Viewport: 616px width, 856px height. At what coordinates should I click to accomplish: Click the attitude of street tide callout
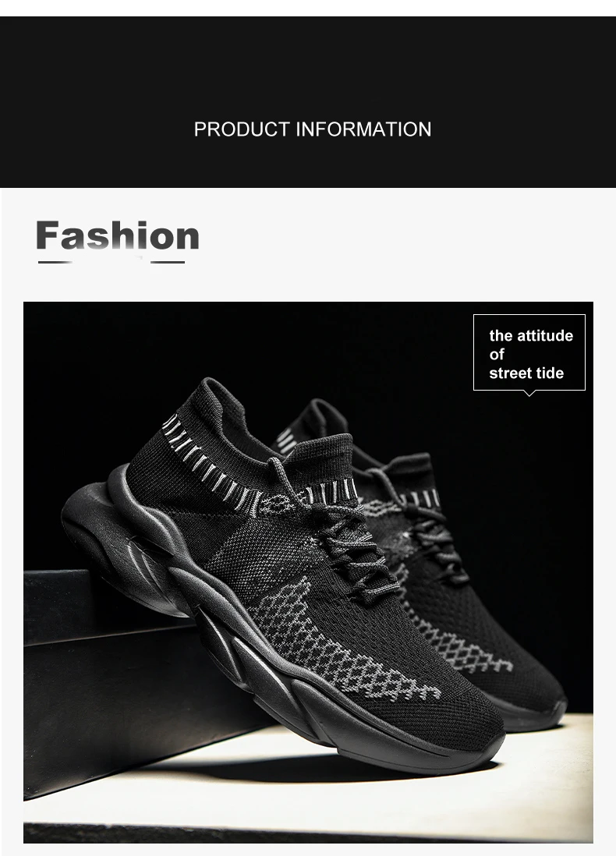click(529, 352)
